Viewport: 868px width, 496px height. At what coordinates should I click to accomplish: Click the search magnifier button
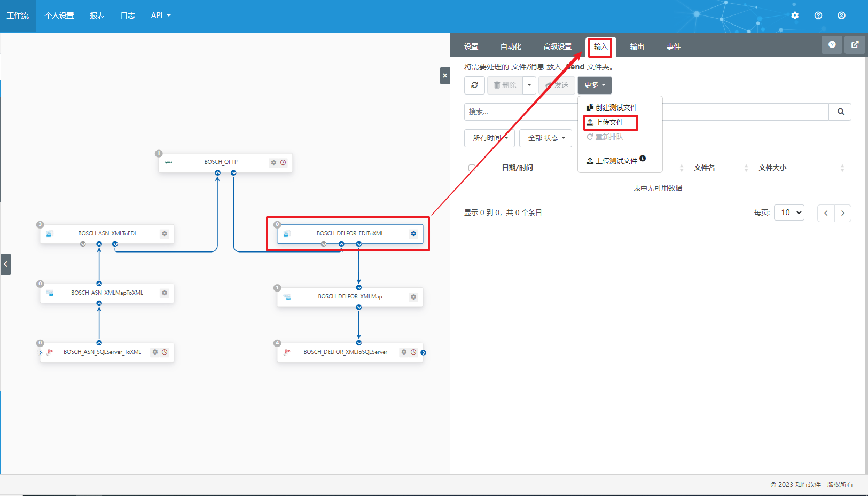[840, 112]
